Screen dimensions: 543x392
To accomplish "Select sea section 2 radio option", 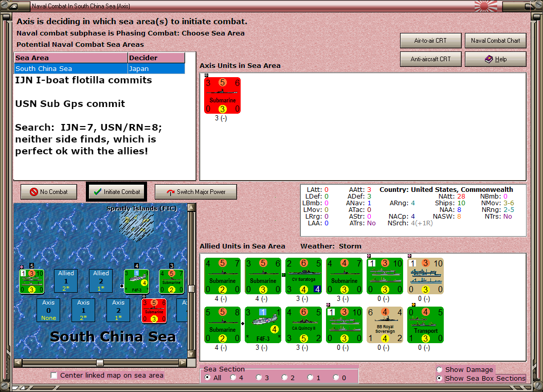I will 284,378.
